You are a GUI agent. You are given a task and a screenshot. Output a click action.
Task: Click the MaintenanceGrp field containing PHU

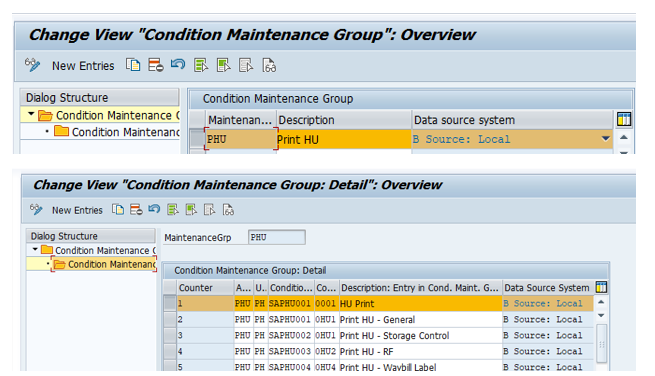(277, 237)
